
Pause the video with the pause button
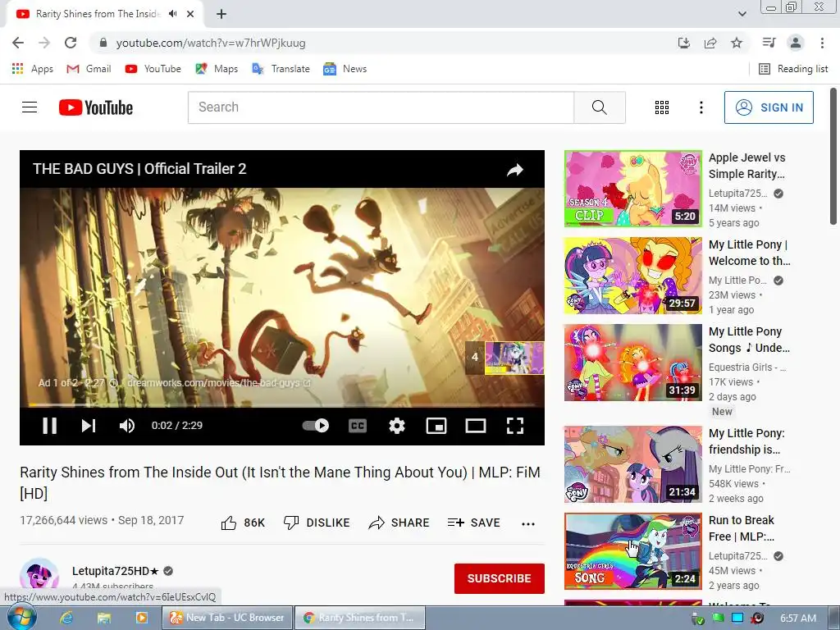(x=50, y=426)
